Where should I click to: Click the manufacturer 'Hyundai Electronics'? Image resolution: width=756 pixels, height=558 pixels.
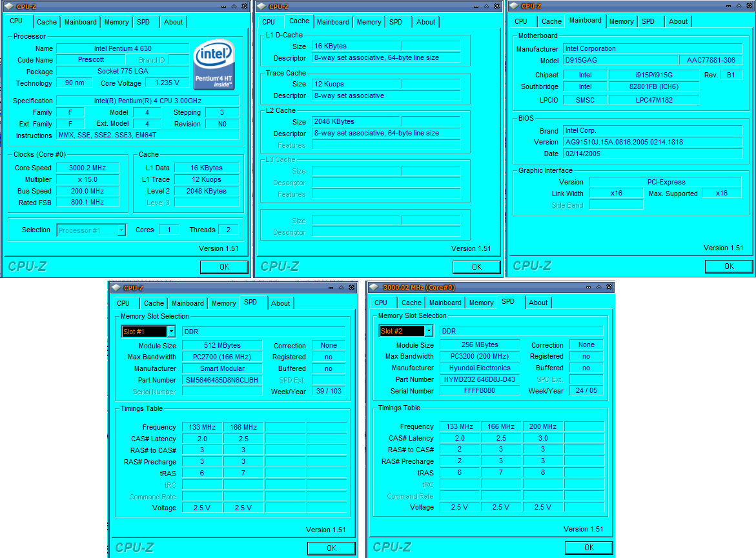pos(480,368)
